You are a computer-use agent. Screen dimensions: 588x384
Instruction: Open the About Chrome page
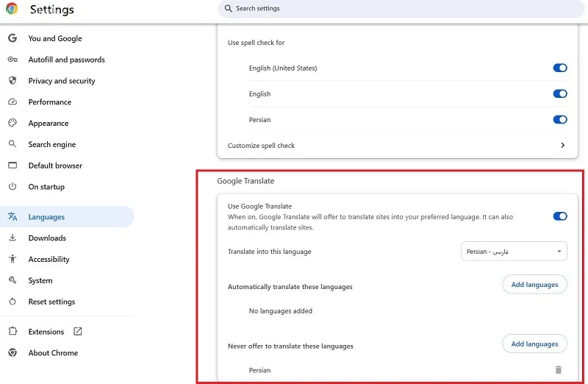[53, 353]
